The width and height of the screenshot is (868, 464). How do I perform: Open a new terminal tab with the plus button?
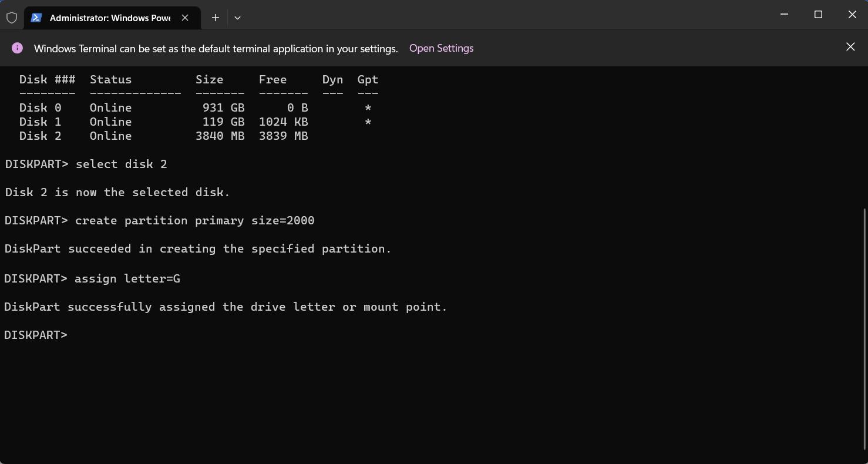click(x=215, y=18)
